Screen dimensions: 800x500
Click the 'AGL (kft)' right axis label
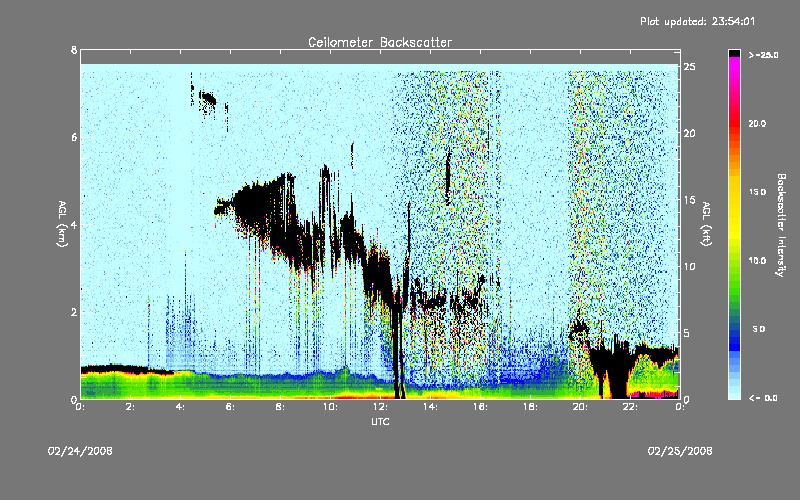(706, 224)
